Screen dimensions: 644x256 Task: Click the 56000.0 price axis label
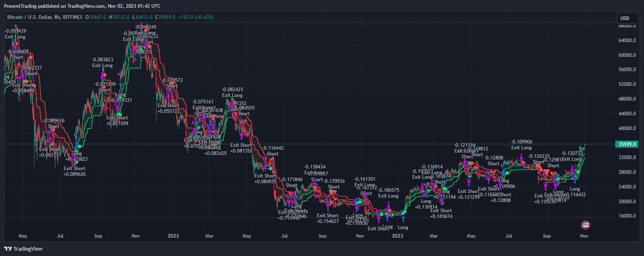[627, 70]
